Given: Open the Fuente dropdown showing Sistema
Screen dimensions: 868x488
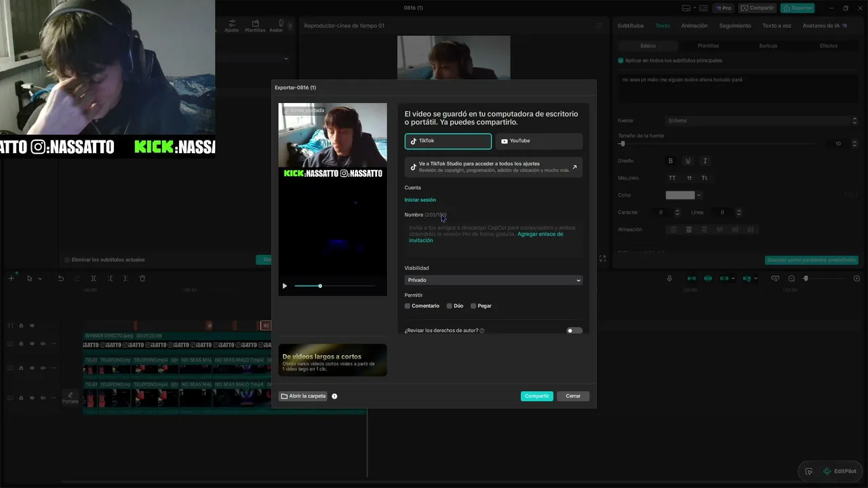Looking at the screenshot, I should pos(762,121).
